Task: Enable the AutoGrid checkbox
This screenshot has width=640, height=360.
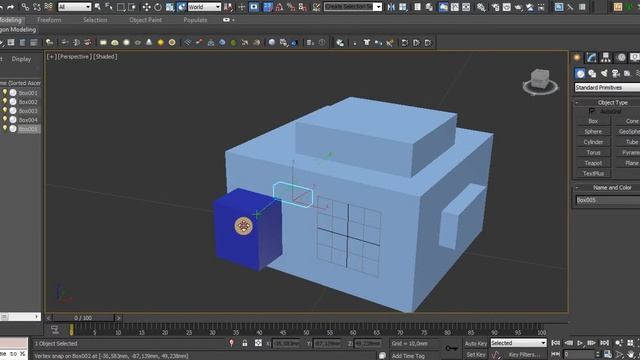Action: (592, 111)
